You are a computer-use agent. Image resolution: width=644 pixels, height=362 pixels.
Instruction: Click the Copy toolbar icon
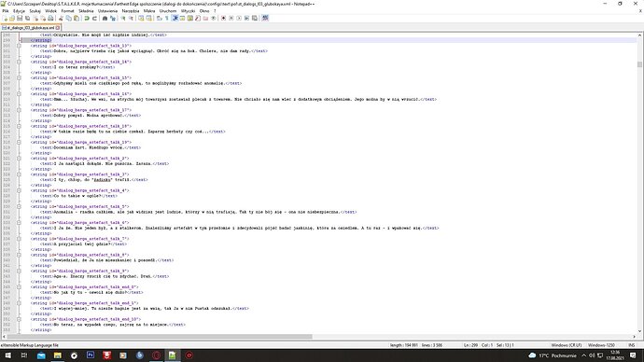tap(68, 19)
